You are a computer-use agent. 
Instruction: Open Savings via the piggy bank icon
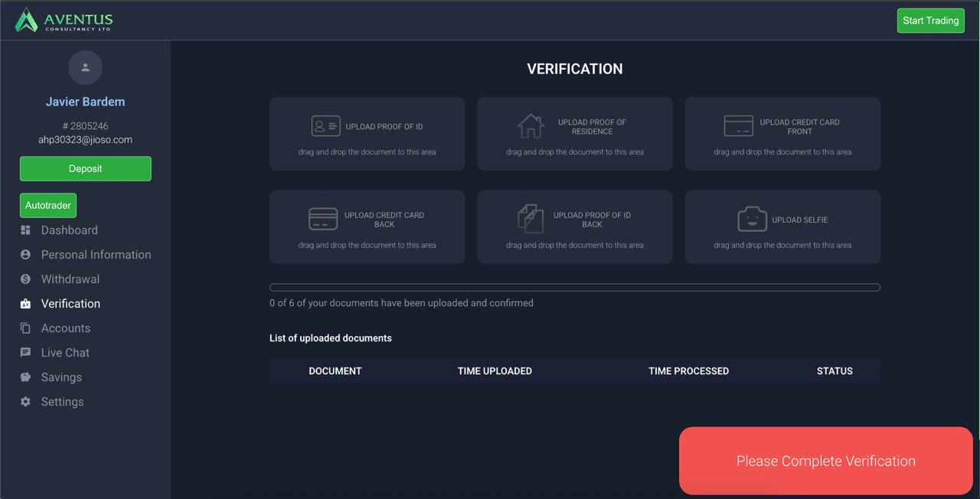(x=25, y=377)
